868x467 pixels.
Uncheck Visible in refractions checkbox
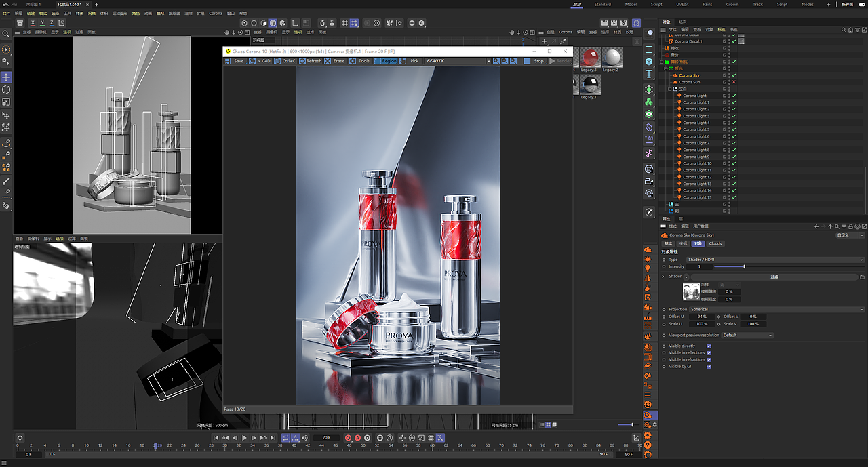pyautogui.click(x=709, y=360)
